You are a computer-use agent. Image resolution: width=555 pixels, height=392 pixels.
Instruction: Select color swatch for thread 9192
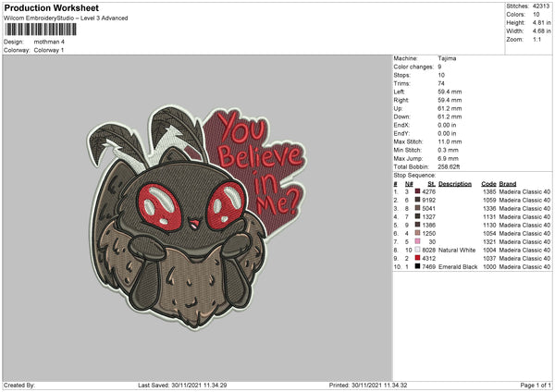418,200
